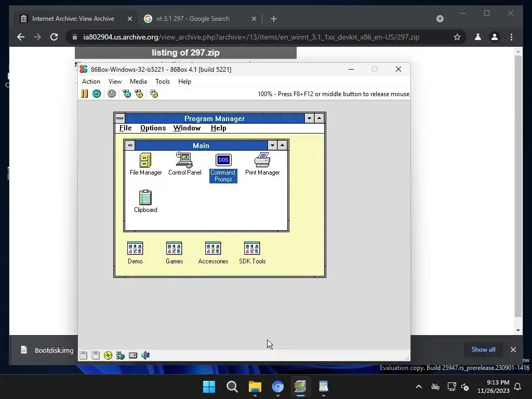This screenshot has width=532, height=399.
Task: Open 86Box settings toolbar icon
Action: 154,94
